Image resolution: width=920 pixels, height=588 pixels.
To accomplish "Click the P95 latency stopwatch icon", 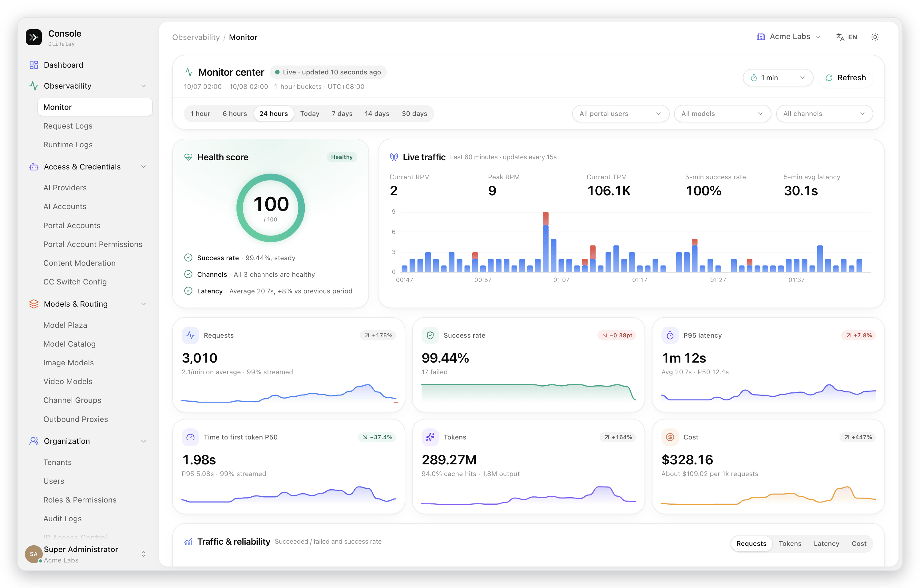I will (x=670, y=336).
